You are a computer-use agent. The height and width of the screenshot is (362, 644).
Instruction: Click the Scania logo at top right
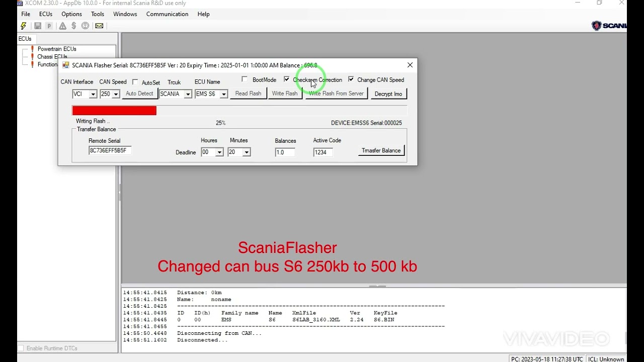pos(609,26)
